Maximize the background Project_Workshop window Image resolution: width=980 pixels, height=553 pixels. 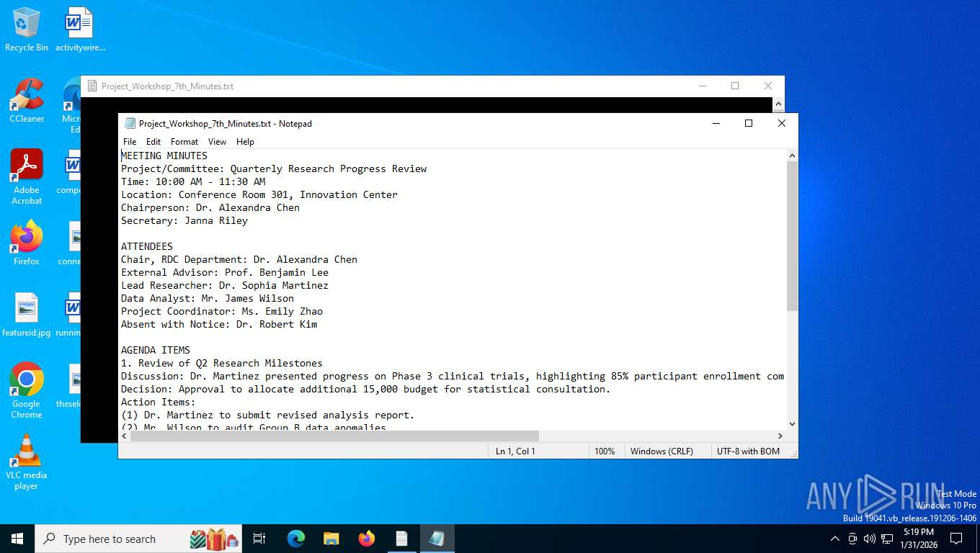coord(735,86)
